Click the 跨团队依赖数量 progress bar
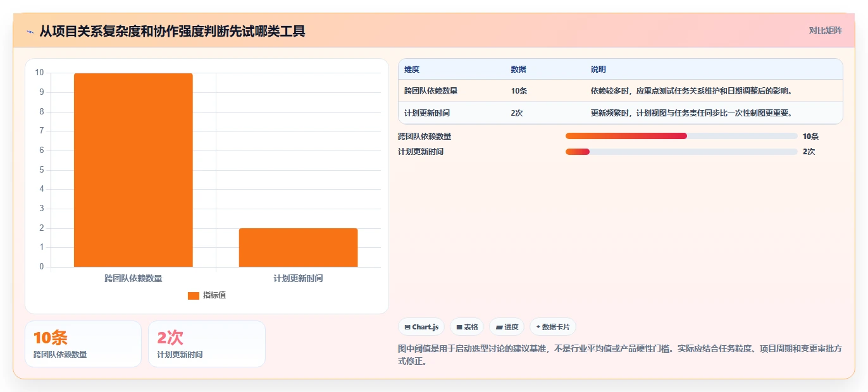The height and width of the screenshot is (392, 868). coord(681,136)
